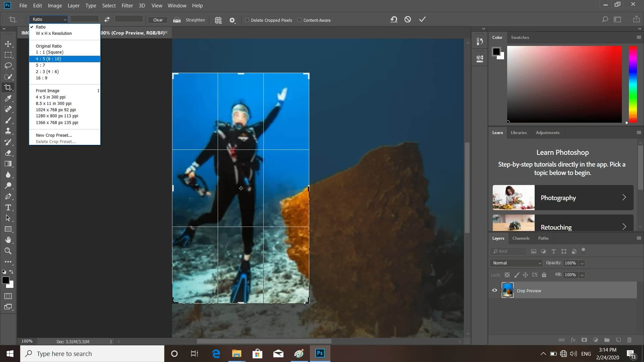The width and height of the screenshot is (644, 362).
Task: Enable Delete Cropped Pixels checkbox
Action: pyautogui.click(x=247, y=20)
